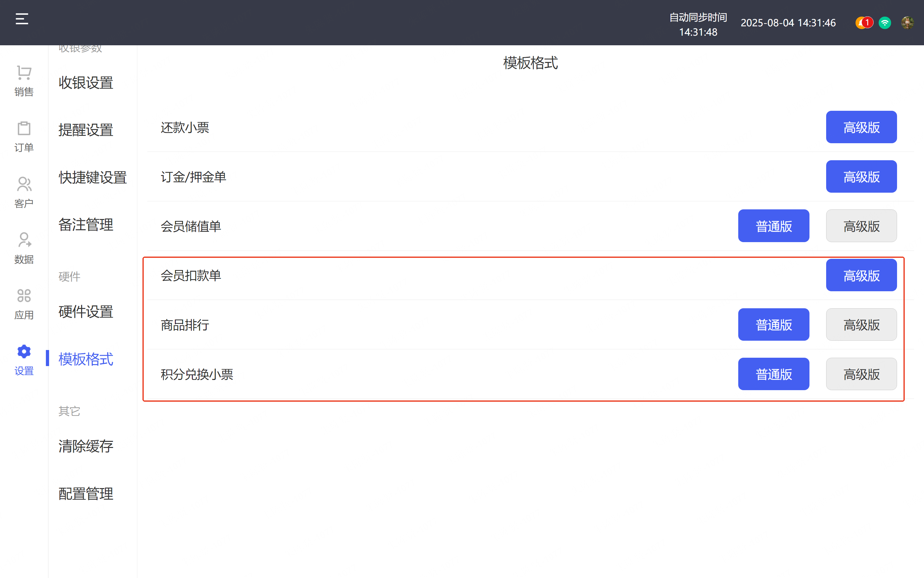924x578 pixels.
Task: Click the 会员扣款单 row label
Action: tap(191, 276)
